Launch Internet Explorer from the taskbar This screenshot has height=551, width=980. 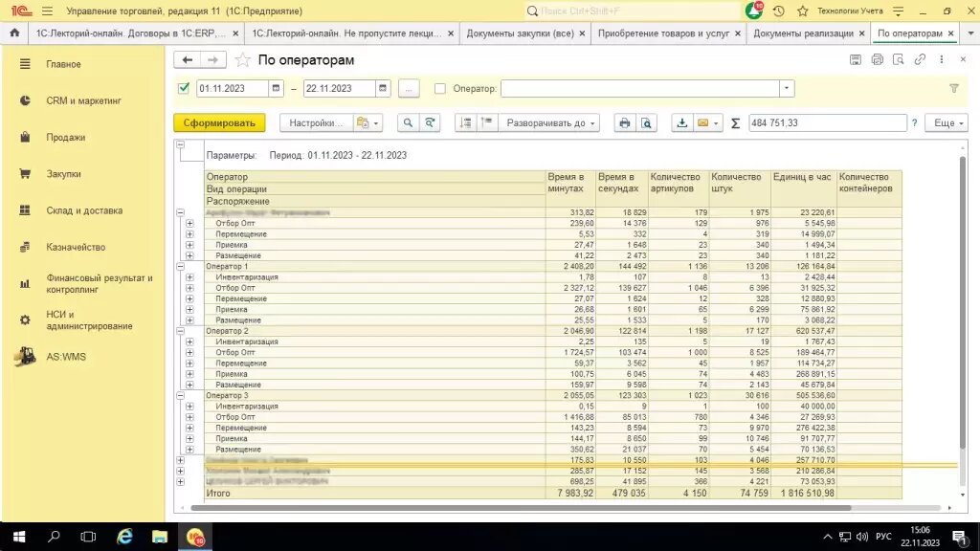point(124,537)
